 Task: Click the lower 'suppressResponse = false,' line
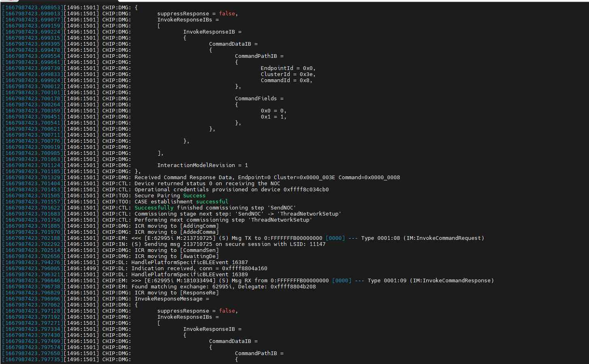click(197, 311)
